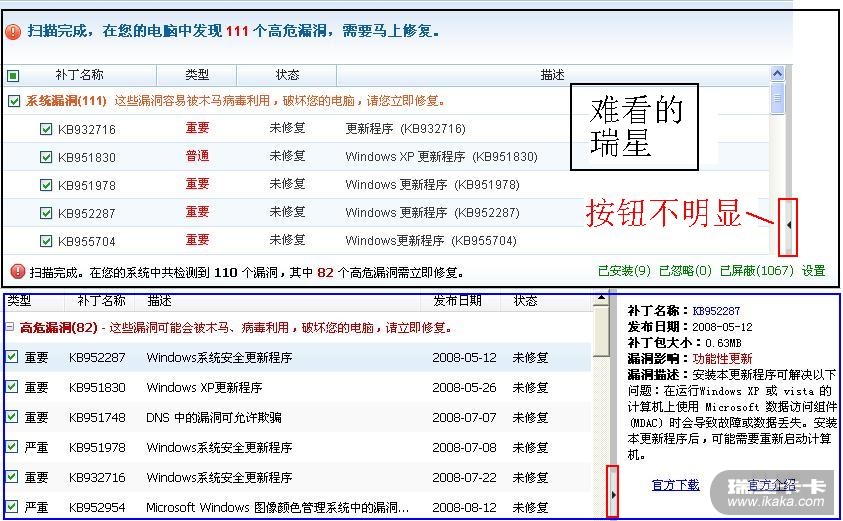Uncheck KB952287 in the upper list

point(46,213)
